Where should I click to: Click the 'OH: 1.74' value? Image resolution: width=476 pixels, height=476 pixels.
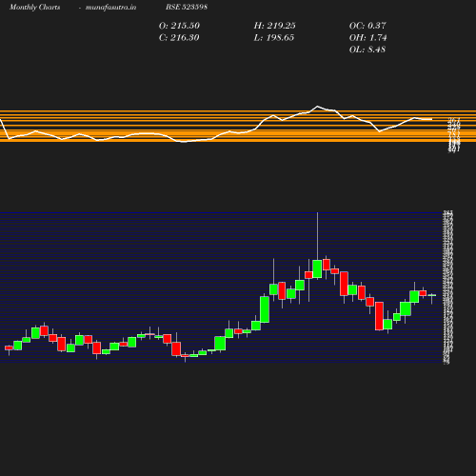(x=368, y=37)
